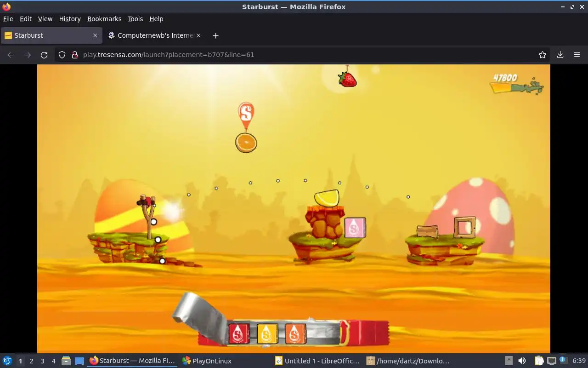Screen dimensions: 588x368
Task: Click the hanging strawberry target
Action: (347, 79)
